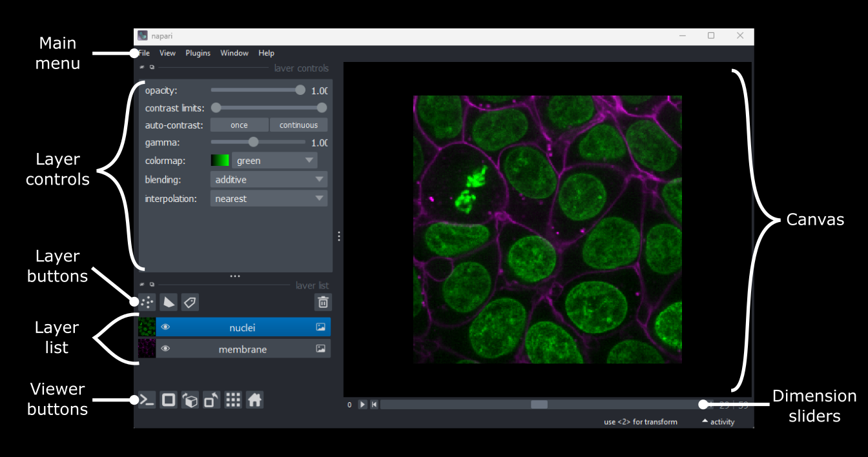This screenshot has height=457, width=868.
Task: Add a new labels layer
Action: 189,301
